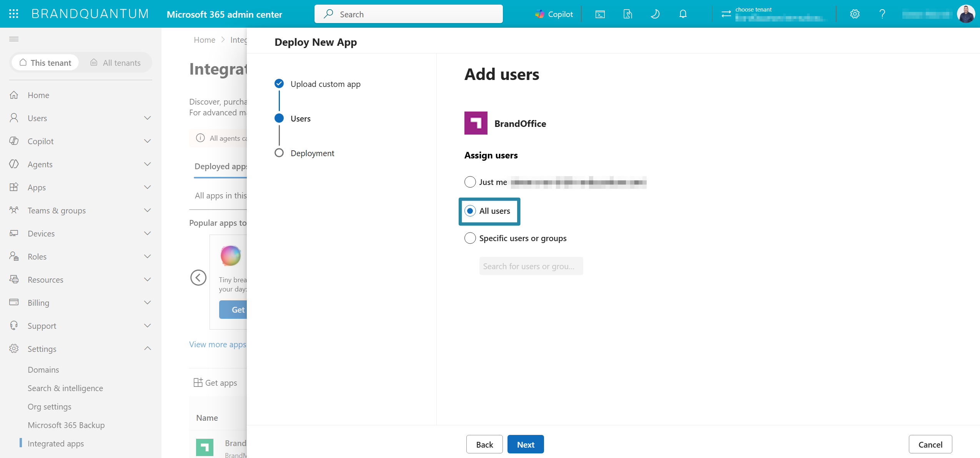Open the app launcher waffle icon
Viewport: 980px width, 458px height.
tap(14, 14)
